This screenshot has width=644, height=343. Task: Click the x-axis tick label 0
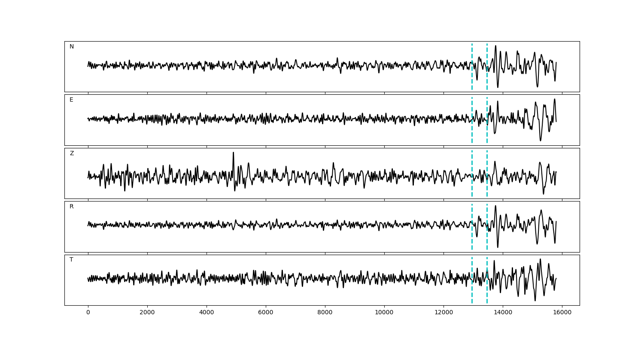[88, 313]
